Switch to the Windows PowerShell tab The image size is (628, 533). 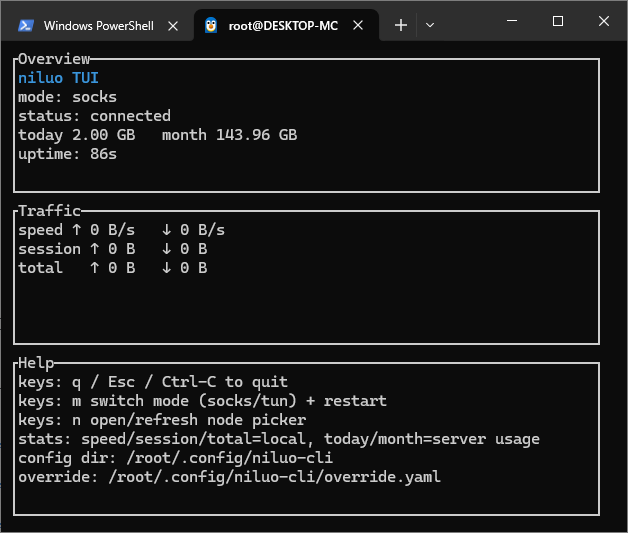click(98, 26)
